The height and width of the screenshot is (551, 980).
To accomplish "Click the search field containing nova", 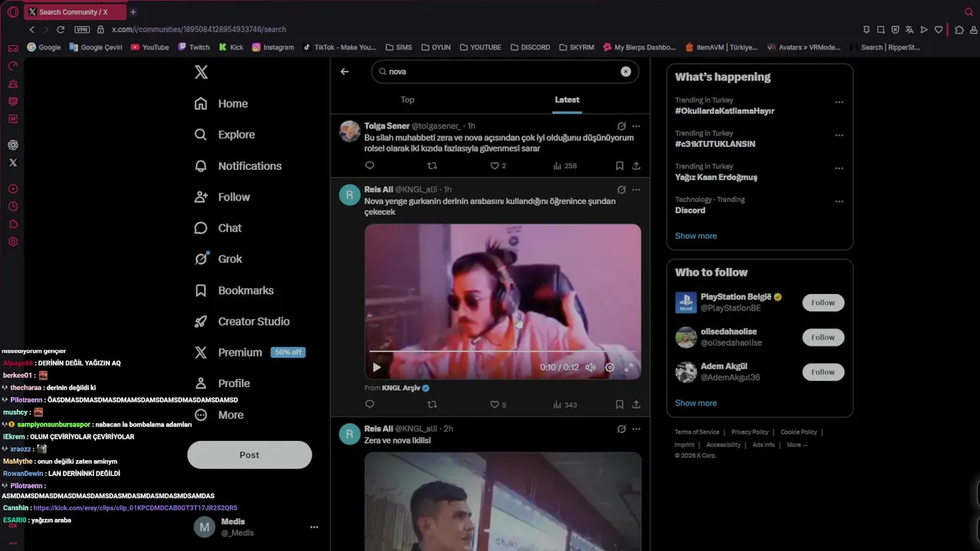I will [x=505, y=71].
